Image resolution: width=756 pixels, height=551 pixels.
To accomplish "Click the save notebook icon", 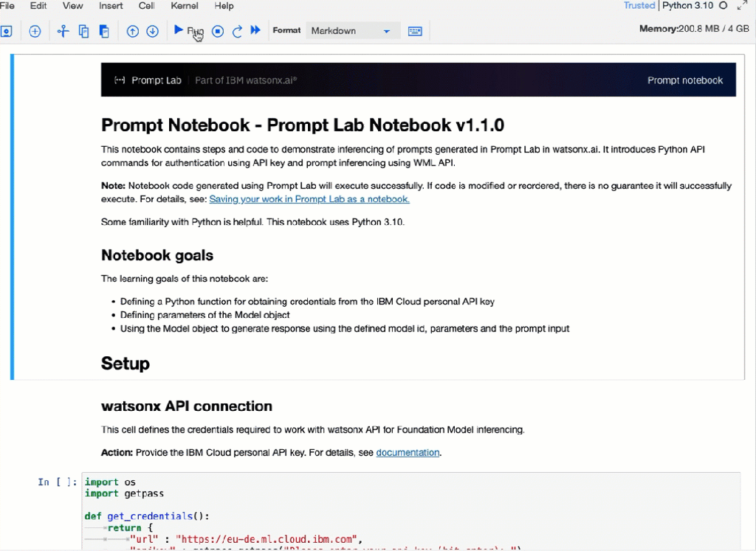I will [6, 31].
